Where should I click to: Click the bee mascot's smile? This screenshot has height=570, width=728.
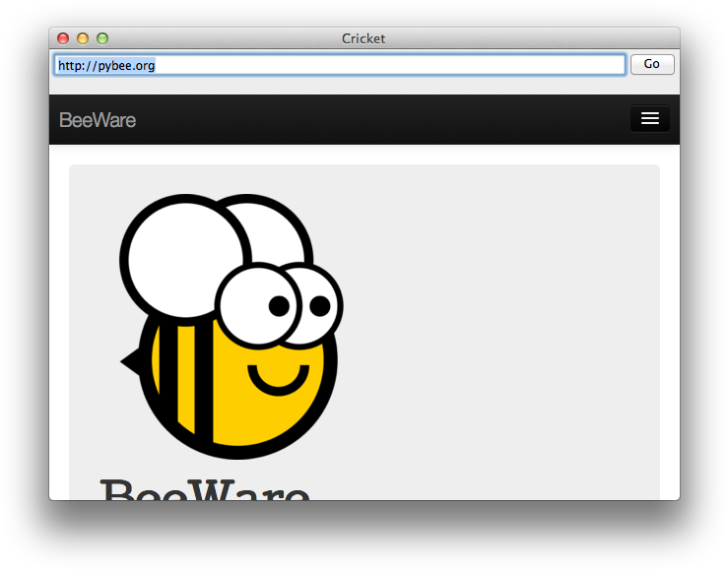pyautogui.click(x=278, y=381)
